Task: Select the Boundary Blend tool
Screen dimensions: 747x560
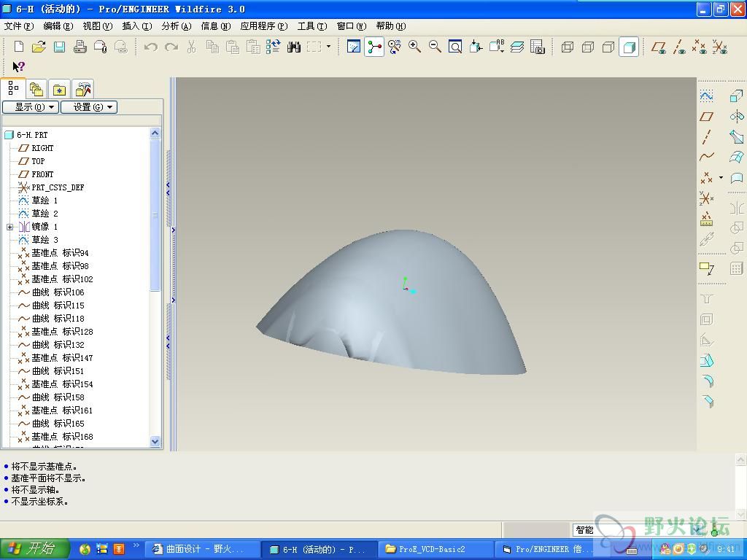Action: point(737,157)
